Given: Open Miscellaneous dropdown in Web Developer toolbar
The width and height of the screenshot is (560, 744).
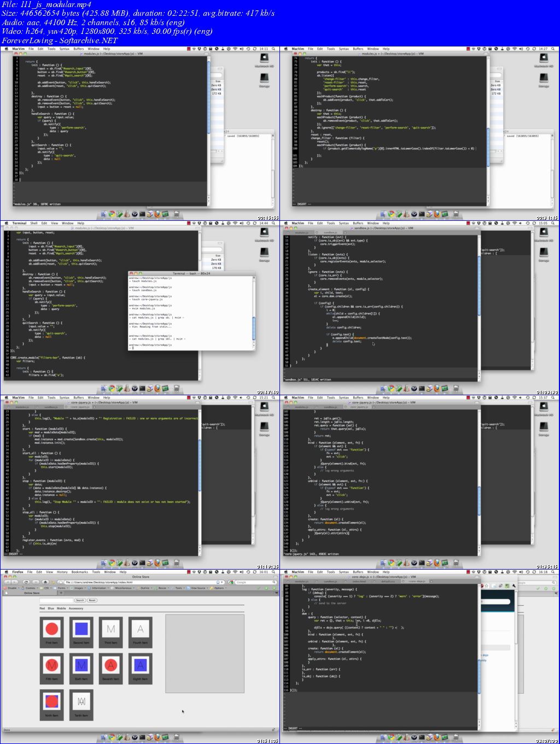Looking at the screenshot, I should pyautogui.click(x=123, y=588).
